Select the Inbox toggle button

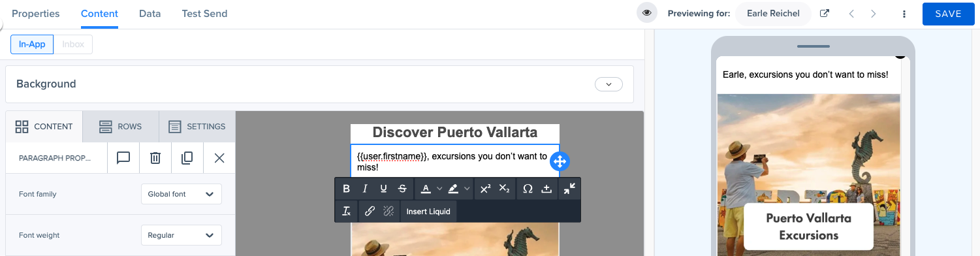click(73, 44)
